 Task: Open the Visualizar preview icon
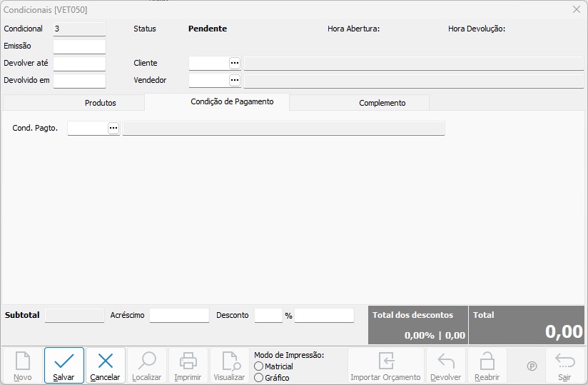point(230,361)
